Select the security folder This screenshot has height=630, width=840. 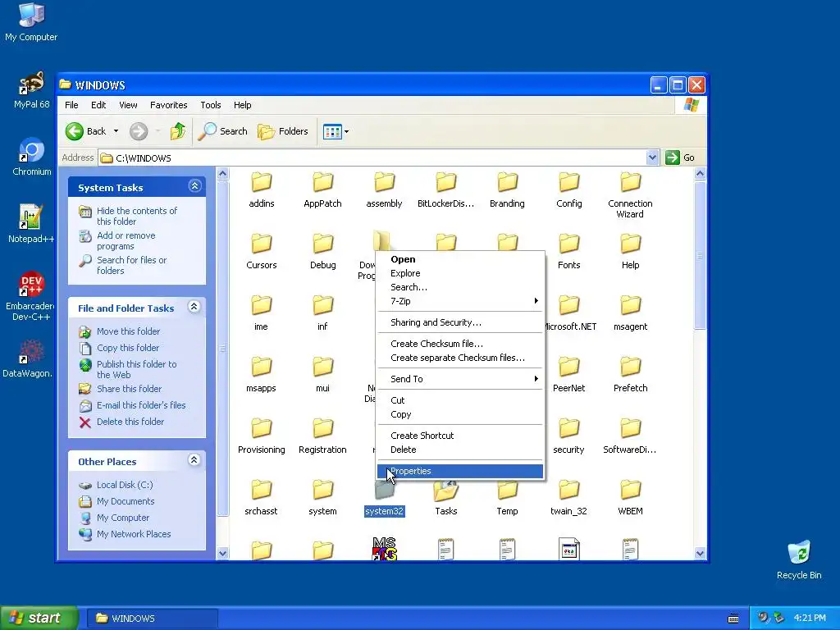[569, 436]
